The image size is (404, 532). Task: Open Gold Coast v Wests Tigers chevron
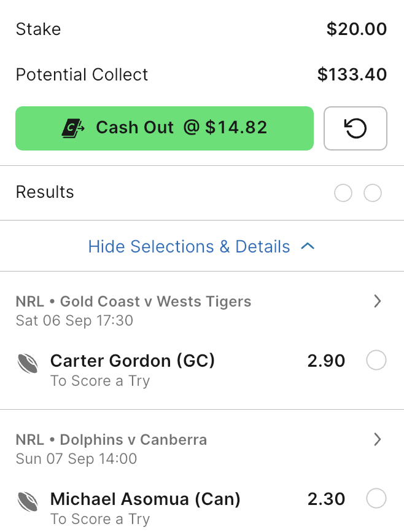(377, 301)
